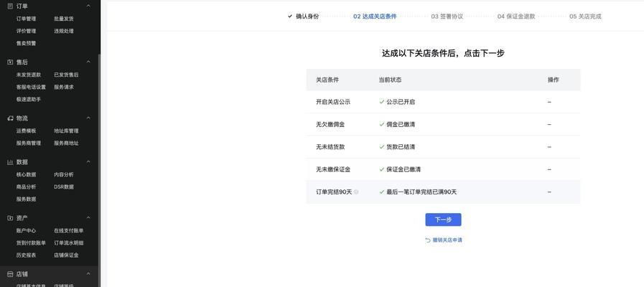This screenshot has height=287, width=644.
Task: Open 客服电话设置 menu item
Action: point(31,87)
